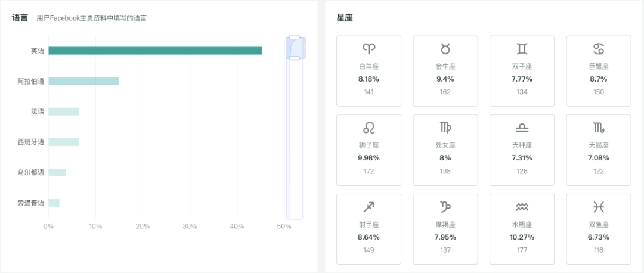This screenshot has width=644, height=273.
Task: Click the Aquarius (水瓶座) wave icon
Action: coord(522,207)
